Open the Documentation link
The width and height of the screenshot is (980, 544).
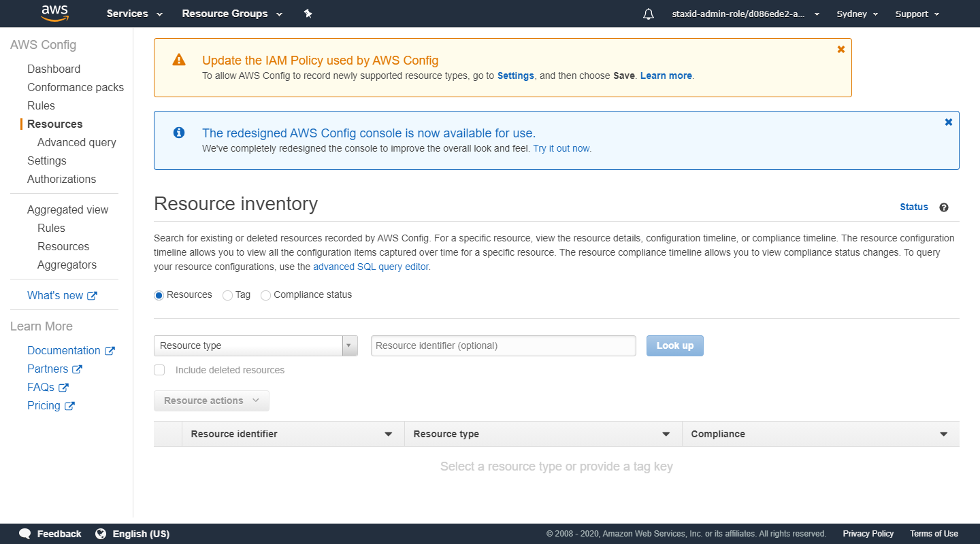coord(64,350)
